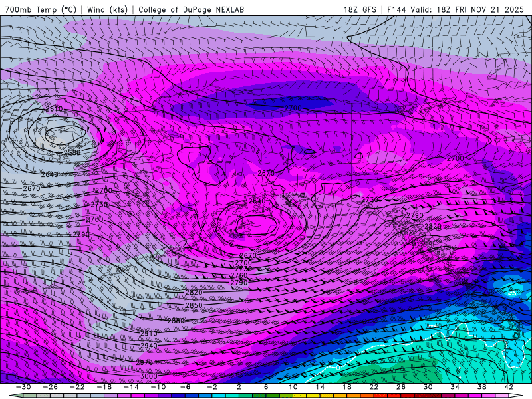Image resolution: width=532 pixels, height=399 pixels.
Task: Select the -22 colorbar value
Action: click(x=77, y=387)
